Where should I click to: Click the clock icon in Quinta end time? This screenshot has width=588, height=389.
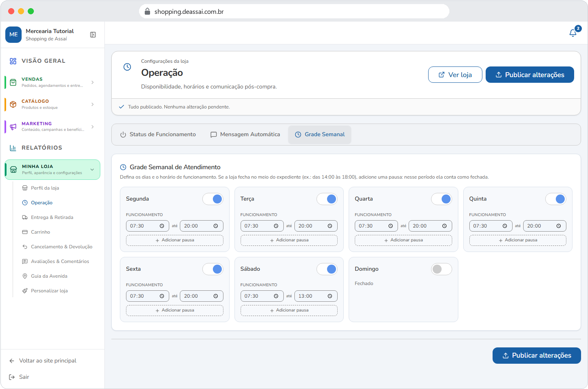point(559,226)
